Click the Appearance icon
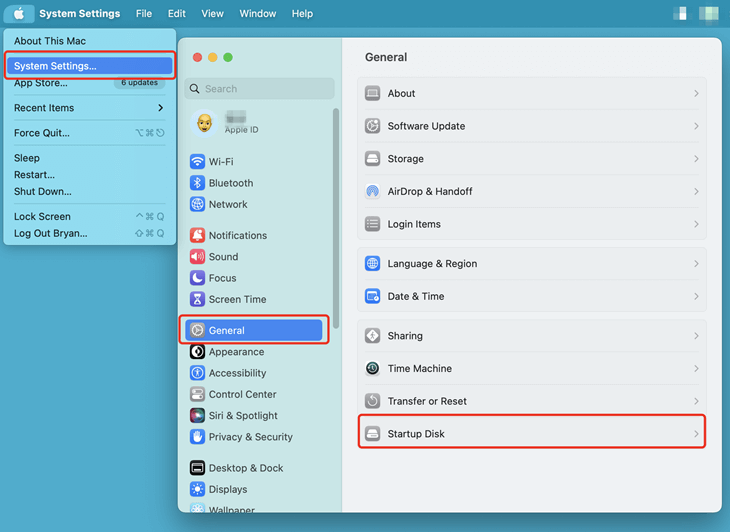This screenshot has height=532, width=730. point(197,352)
